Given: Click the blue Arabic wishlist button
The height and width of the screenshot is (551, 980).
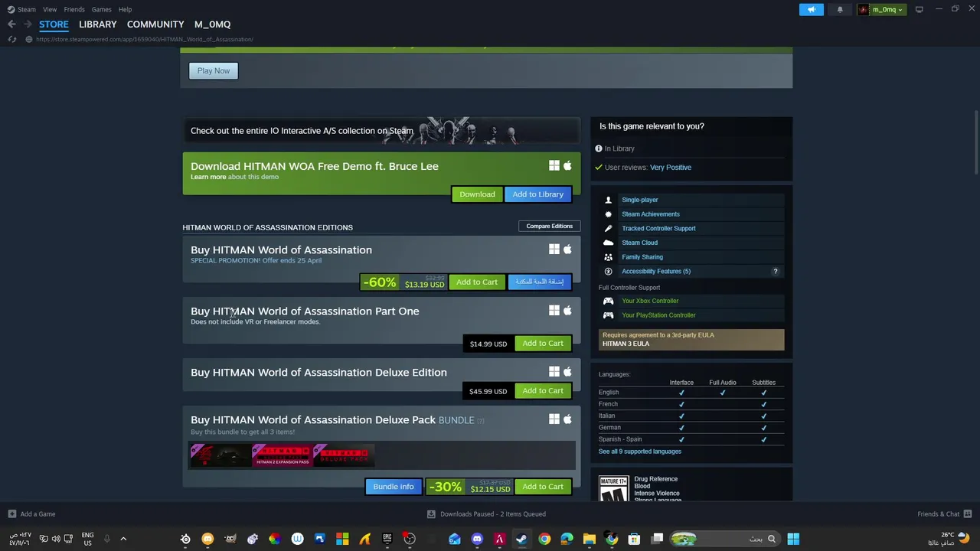Looking at the screenshot, I should [x=539, y=282].
